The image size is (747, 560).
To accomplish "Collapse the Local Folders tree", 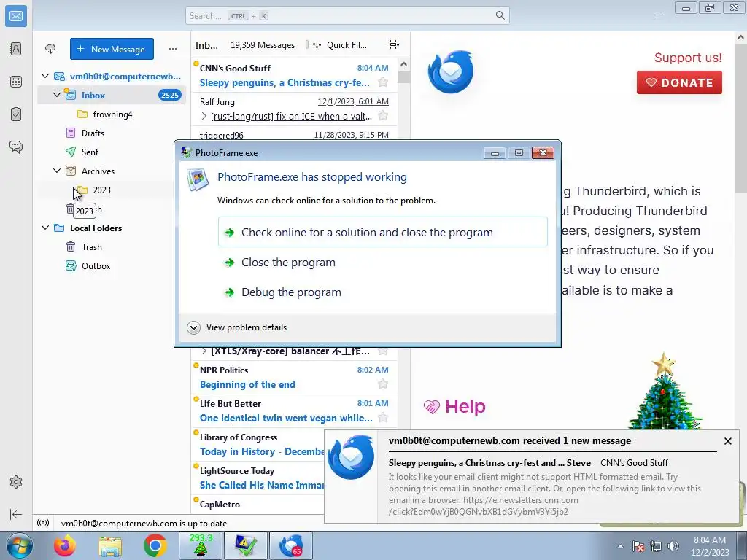I will 45,227.
